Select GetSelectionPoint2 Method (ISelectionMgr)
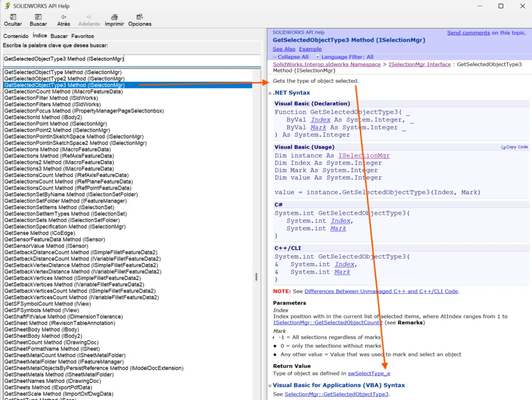This screenshot has width=532, height=400. click(57, 131)
